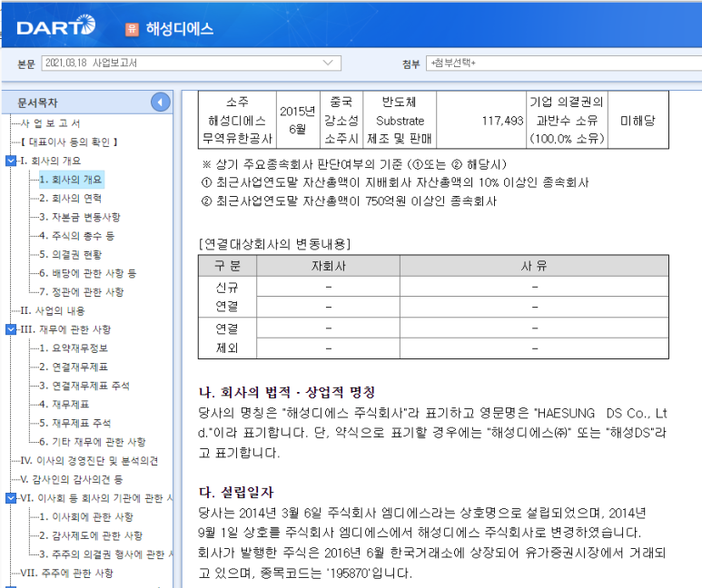Select 5. 의결권 현황
This screenshot has height=588, width=702.
[71, 255]
